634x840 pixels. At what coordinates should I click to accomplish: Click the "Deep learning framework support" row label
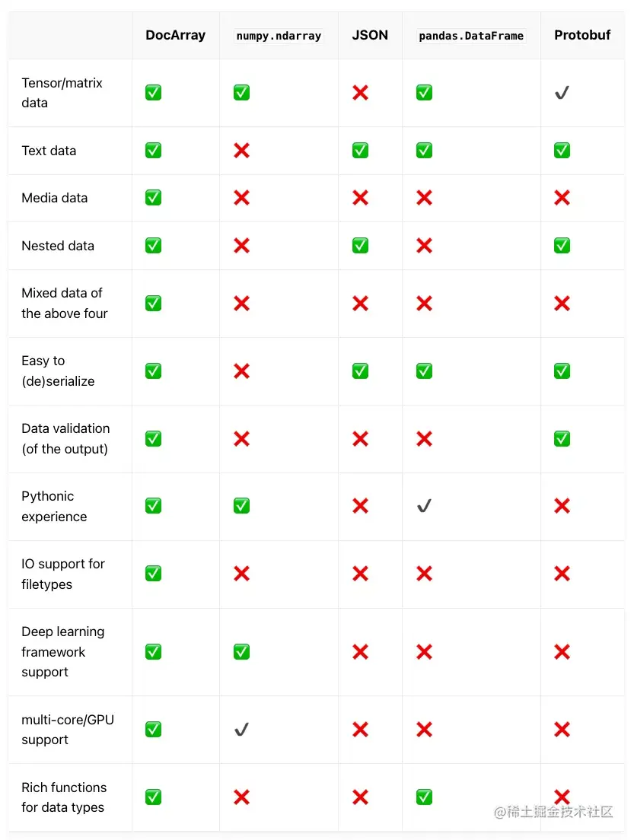tap(63, 652)
